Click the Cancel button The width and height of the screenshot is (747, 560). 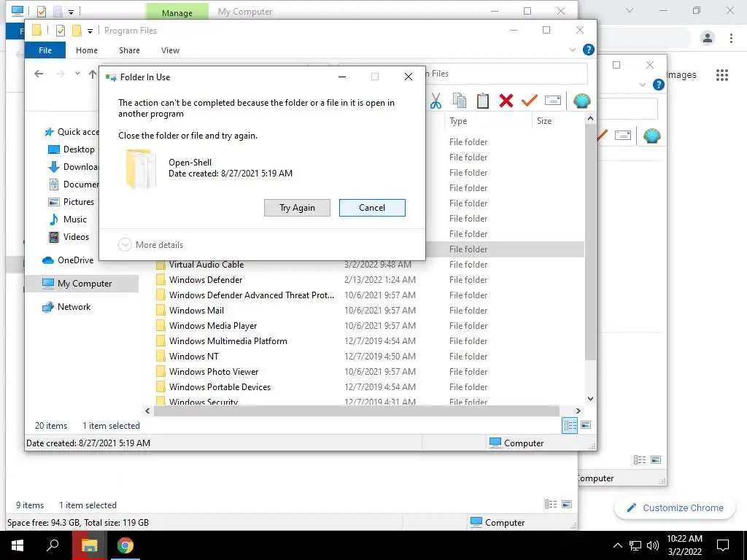click(372, 208)
